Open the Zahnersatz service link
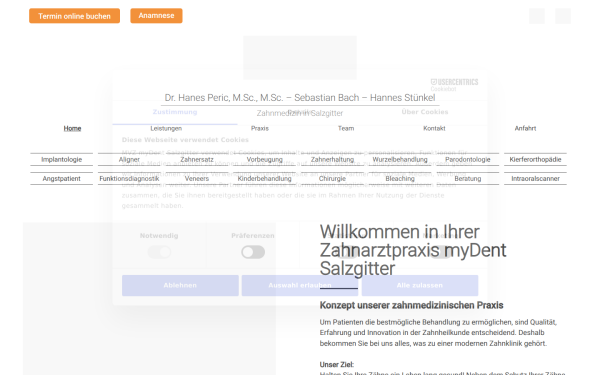Viewport: 600px width, 375px height. click(197, 160)
